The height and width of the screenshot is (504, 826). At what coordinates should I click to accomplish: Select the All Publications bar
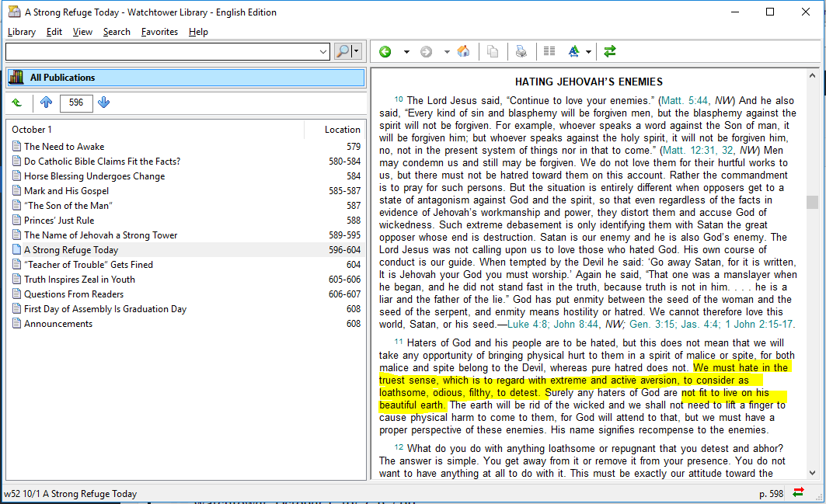point(185,78)
